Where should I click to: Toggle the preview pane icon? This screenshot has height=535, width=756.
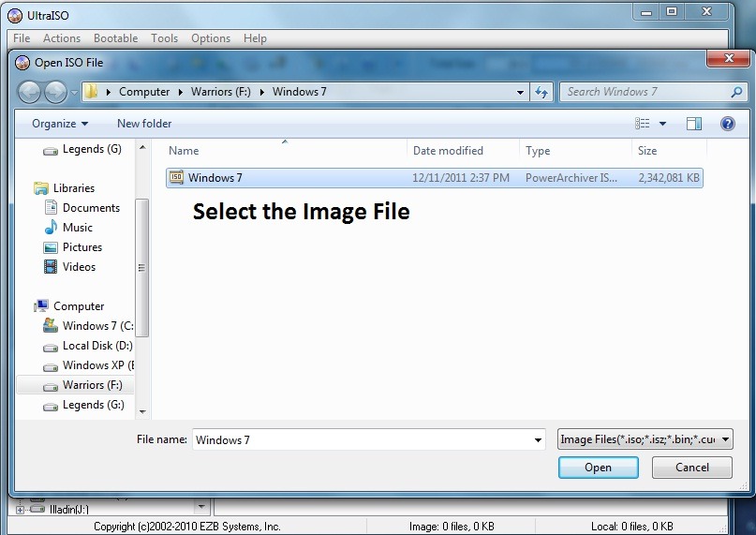pos(693,124)
